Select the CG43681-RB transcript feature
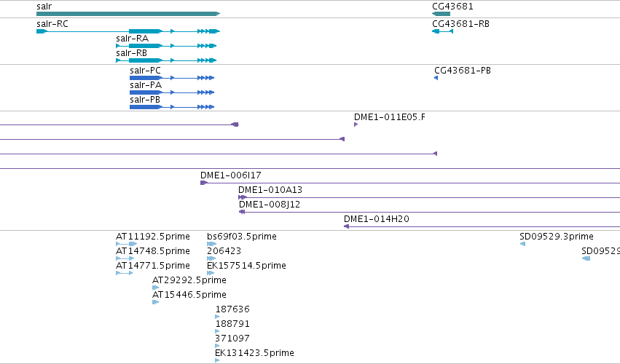 (x=442, y=31)
